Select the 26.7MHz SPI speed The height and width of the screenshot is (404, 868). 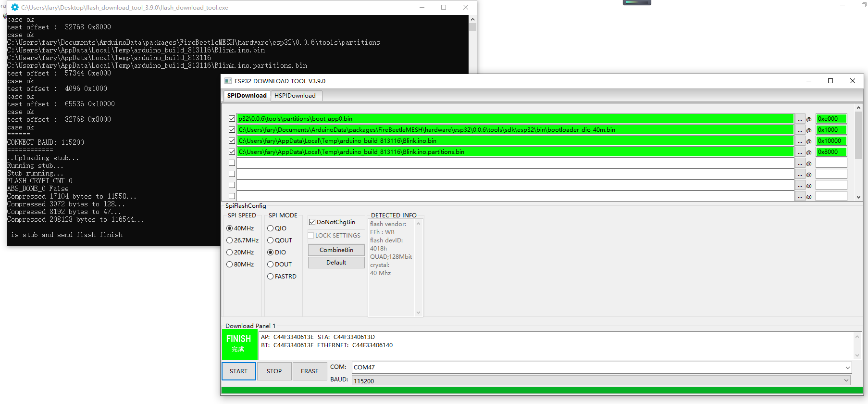point(243,240)
